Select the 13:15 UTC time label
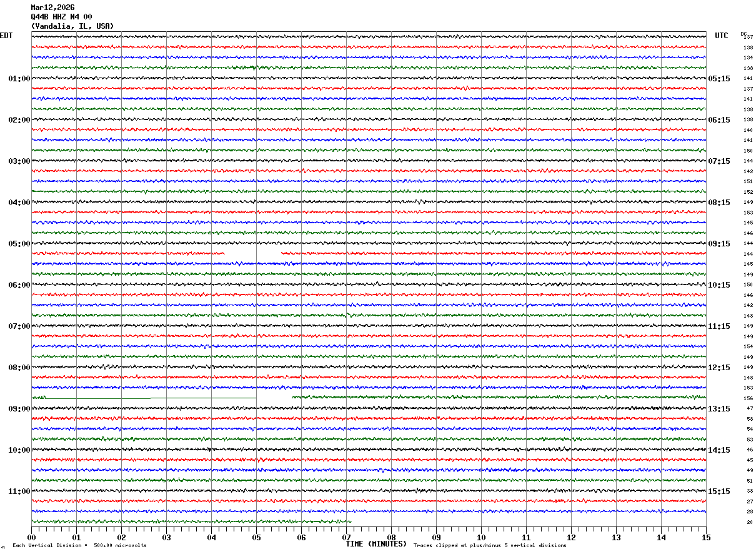The image size is (756, 554). click(719, 409)
